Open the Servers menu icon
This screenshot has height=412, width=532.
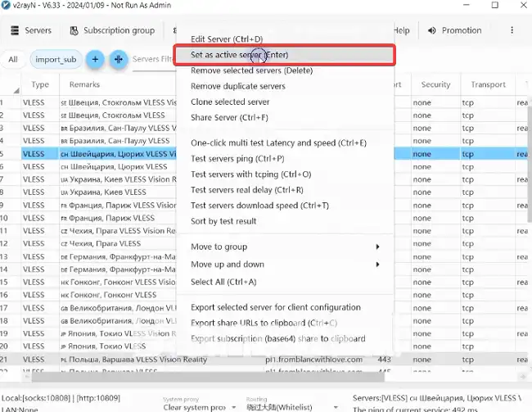point(15,30)
